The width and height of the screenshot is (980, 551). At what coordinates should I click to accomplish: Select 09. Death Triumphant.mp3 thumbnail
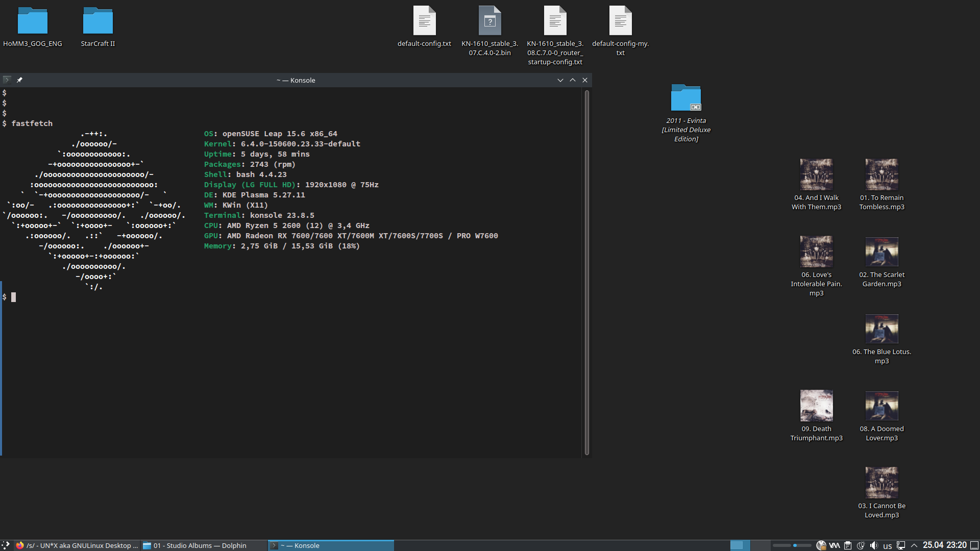816,406
